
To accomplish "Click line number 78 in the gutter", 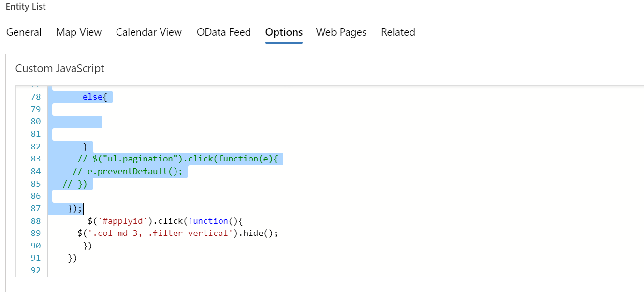I will (x=35, y=97).
